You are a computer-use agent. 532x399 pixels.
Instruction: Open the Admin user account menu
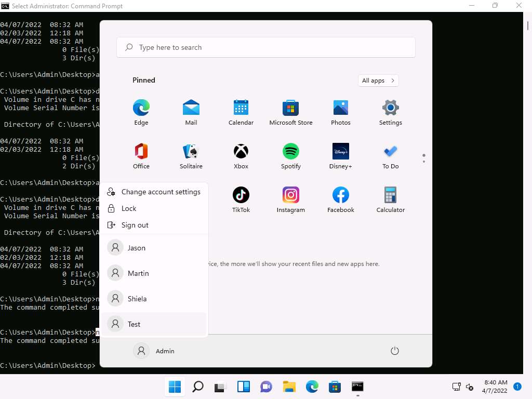tap(154, 351)
